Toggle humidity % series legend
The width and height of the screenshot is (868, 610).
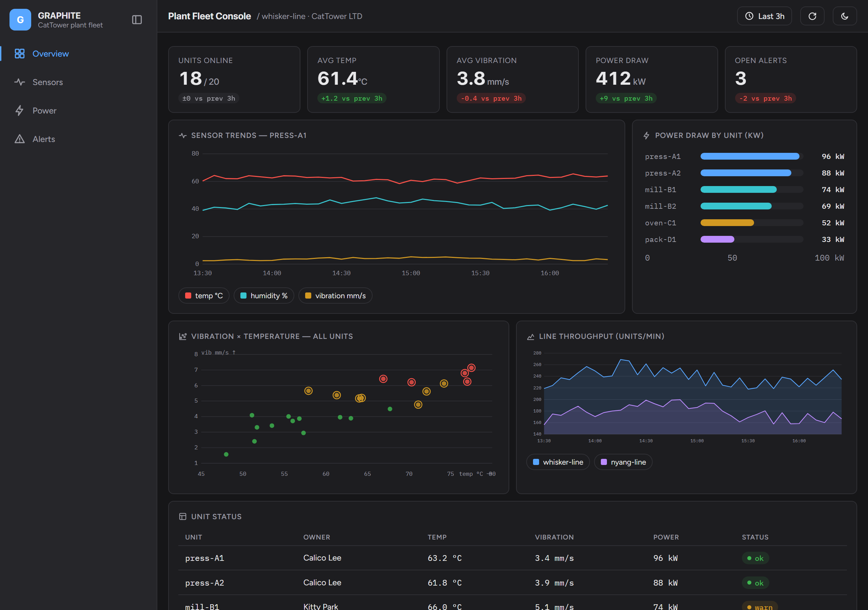tap(264, 296)
